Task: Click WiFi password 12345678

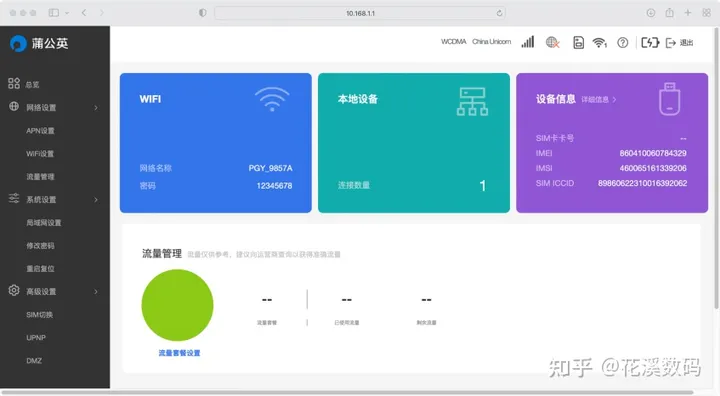Action: tap(274, 186)
